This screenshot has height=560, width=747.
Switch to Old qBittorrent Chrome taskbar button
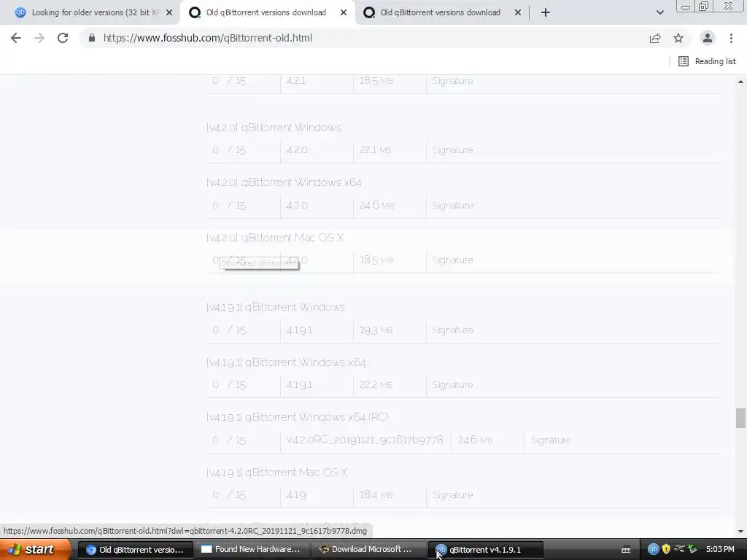135,550
